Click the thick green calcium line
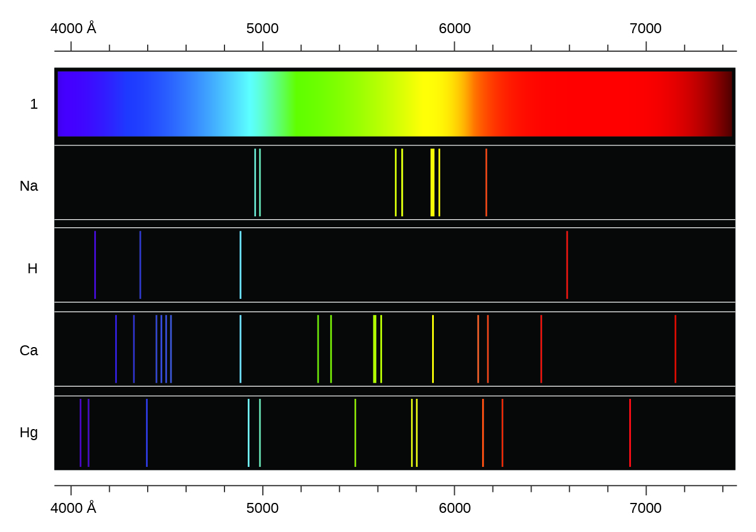The height and width of the screenshot is (532, 756). point(375,349)
